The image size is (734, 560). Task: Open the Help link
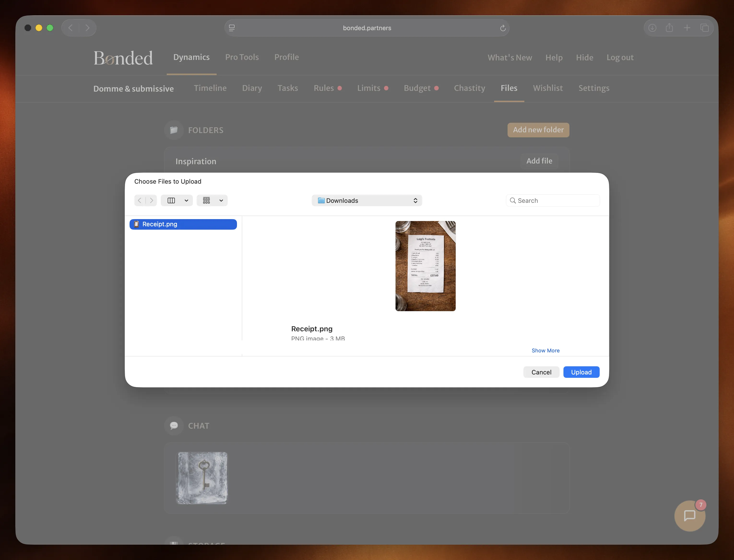tap(554, 58)
